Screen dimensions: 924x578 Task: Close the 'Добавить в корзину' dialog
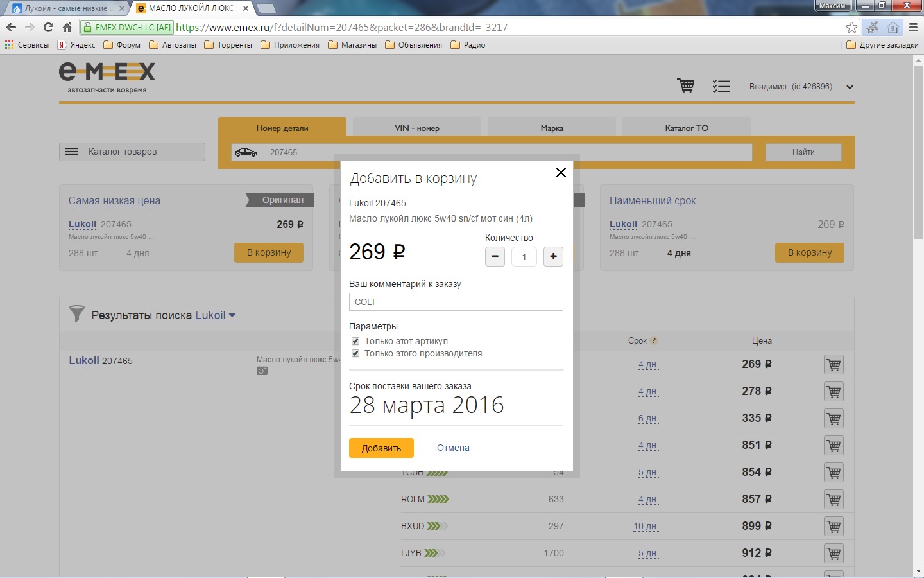(x=561, y=172)
